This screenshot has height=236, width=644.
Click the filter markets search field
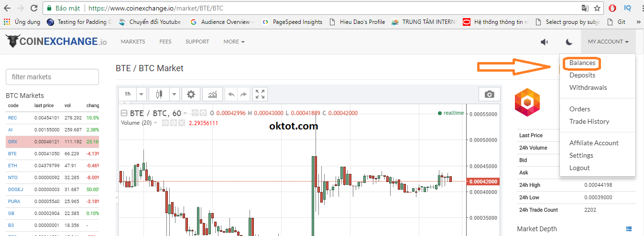point(52,77)
